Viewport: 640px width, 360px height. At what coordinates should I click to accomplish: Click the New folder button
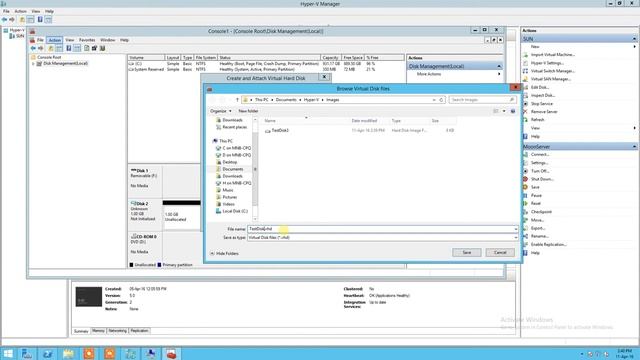pos(248,111)
